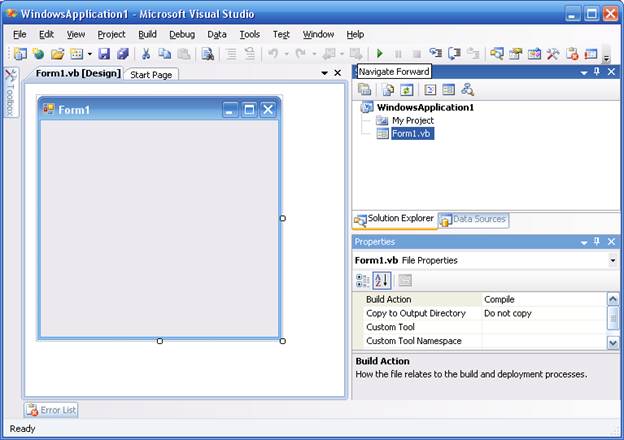
Task: Click the Add New Item toolbar icon
Action: pyautogui.click(x=76, y=53)
